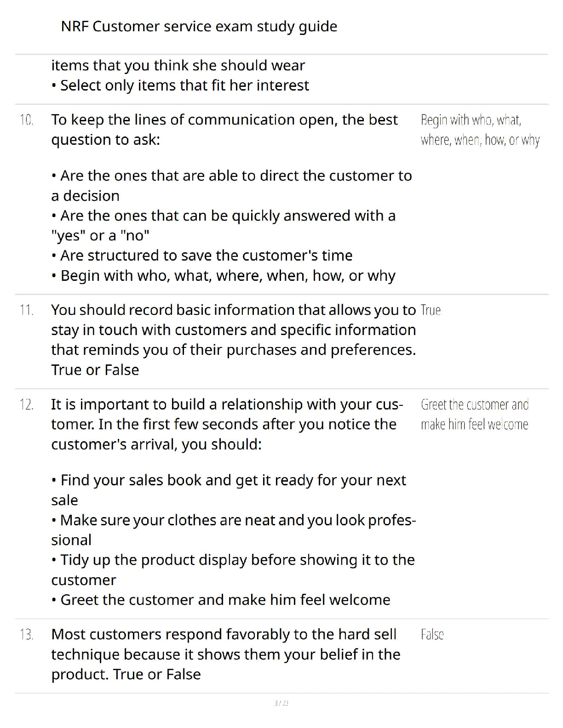
Task: Select 'direct the customer to a decision' option
Action: click(x=231, y=185)
